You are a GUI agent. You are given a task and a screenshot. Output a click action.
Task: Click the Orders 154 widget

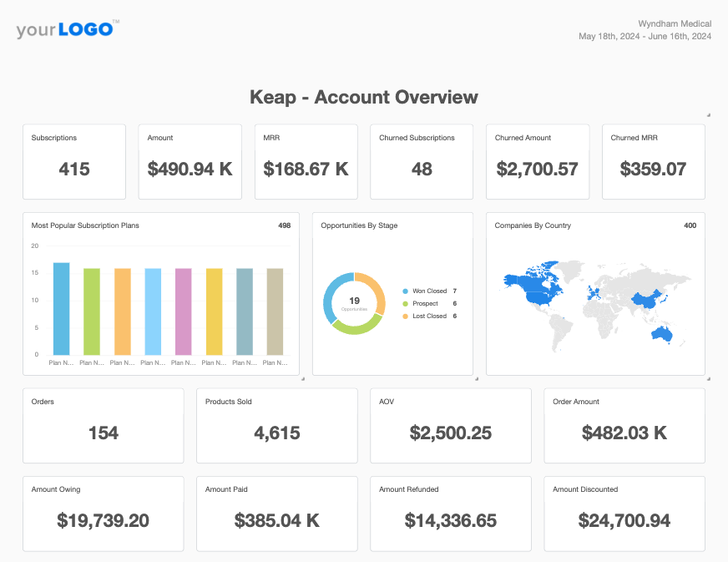point(104,425)
